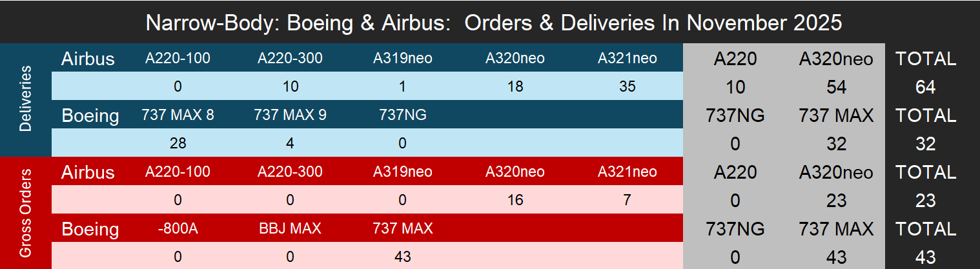Click the Airbus gross orders total 23
The height and width of the screenshot is (269, 980).
(925, 201)
